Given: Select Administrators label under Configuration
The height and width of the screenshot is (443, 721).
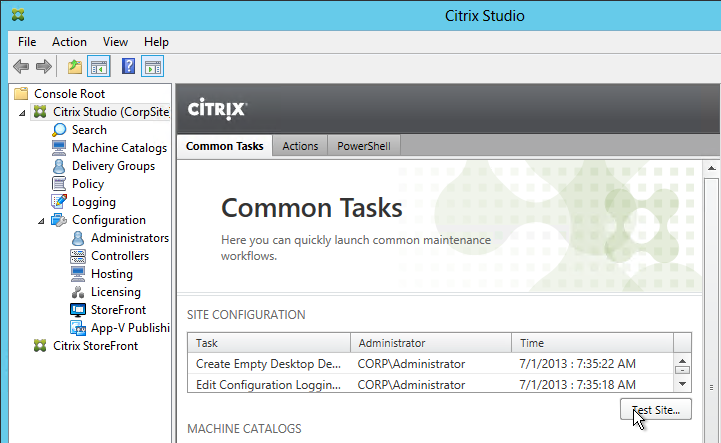Looking at the screenshot, I should click(x=130, y=238).
